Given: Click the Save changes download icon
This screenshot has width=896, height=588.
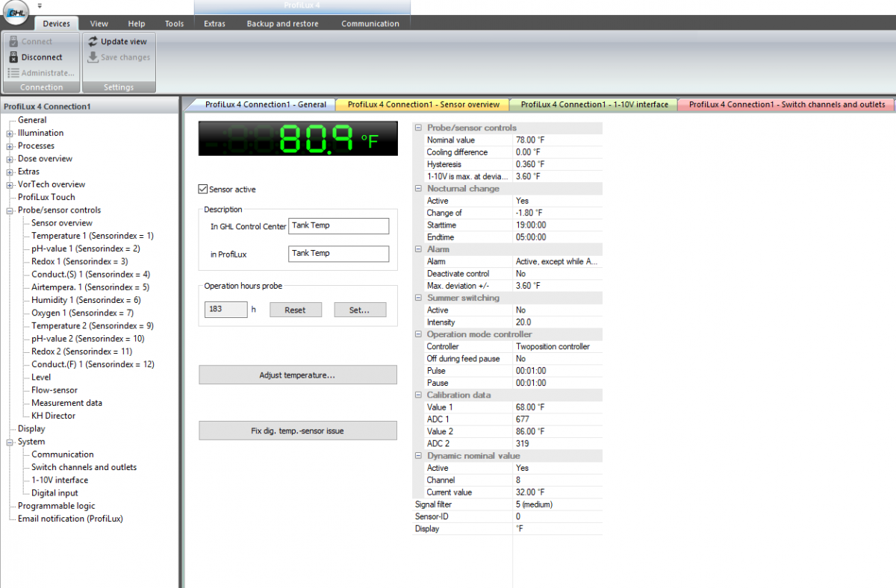Looking at the screenshot, I should pos(93,57).
